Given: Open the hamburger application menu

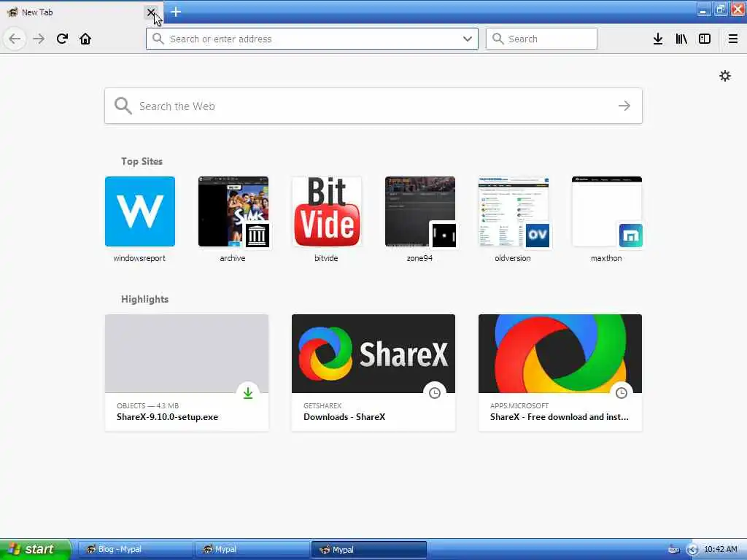Looking at the screenshot, I should [x=733, y=39].
